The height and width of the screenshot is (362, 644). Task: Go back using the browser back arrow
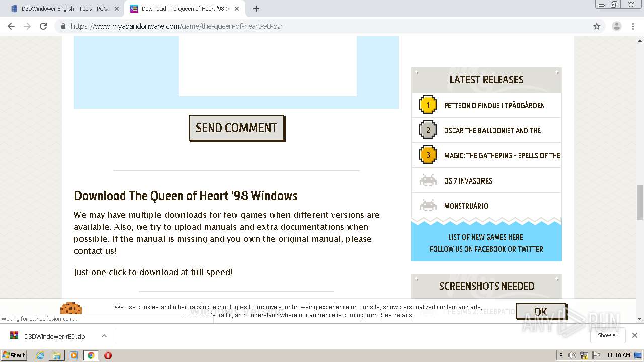coord(11,26)
